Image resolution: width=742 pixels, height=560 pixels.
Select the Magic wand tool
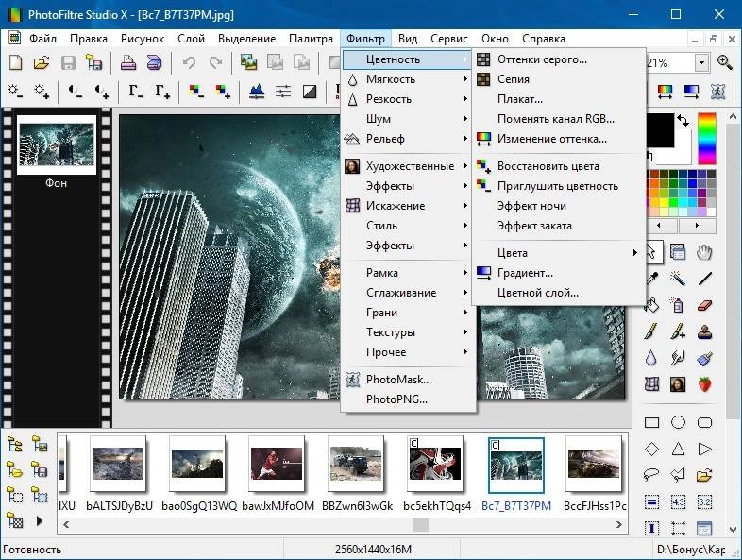pyautogui.click(x=678, y=279)
